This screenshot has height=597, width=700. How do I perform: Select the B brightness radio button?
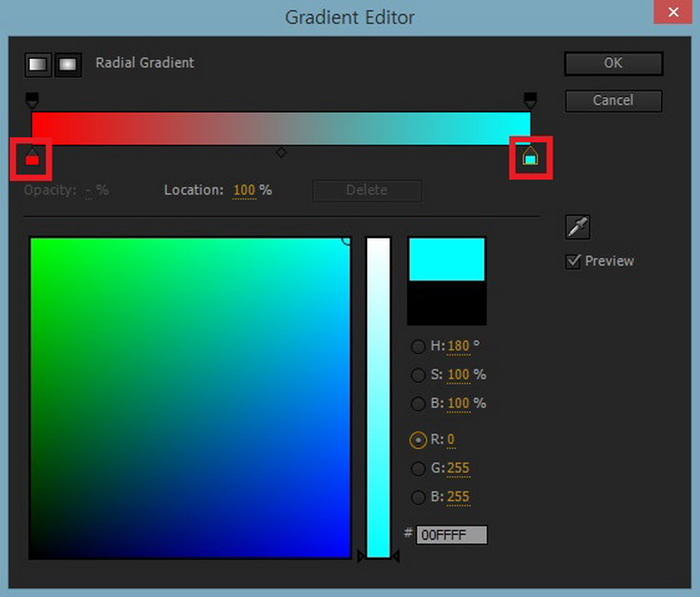419,404
